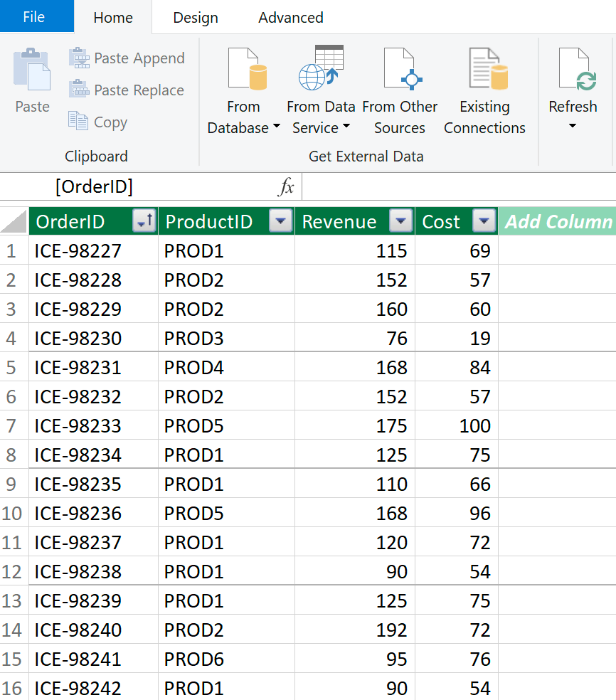The width and height of the screenshot is (616, 700).
Task: Open the Revenue column filter dropdown
Action: tap(400, 221)
